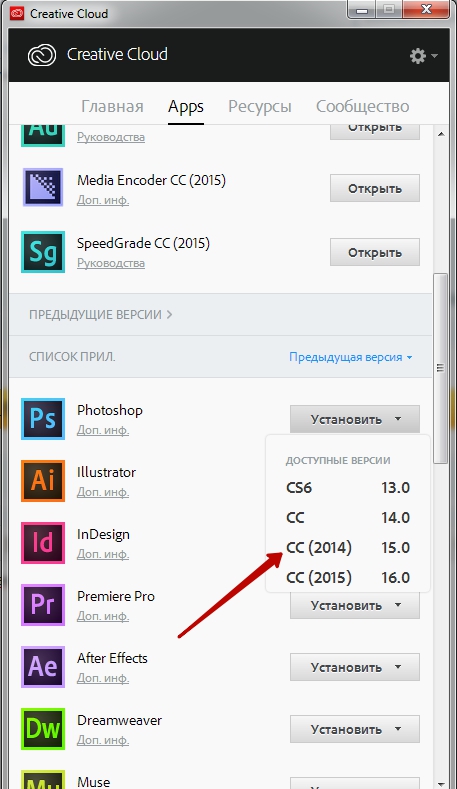Screen dimensions: 457x789
Task: Select CC (2014) version 15.0
Action: pos(348,547)
